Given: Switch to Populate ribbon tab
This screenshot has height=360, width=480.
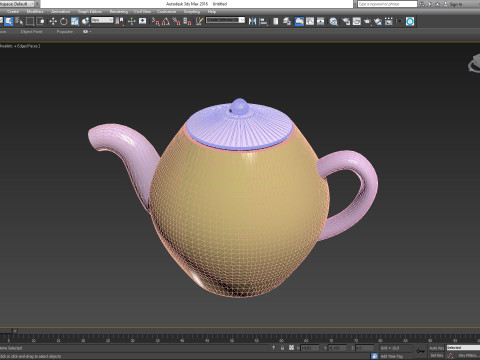Looking at the screenshot, I should (65, 32).
